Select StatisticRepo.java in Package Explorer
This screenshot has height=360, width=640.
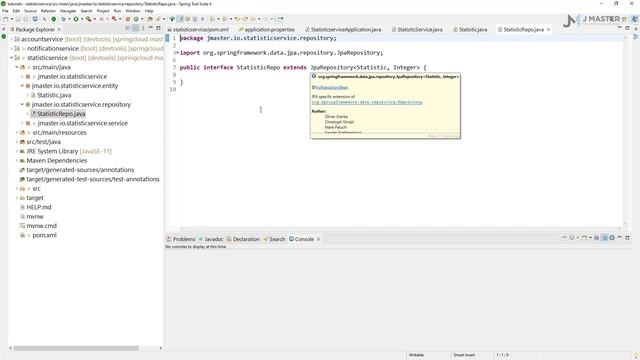tap(61, 114)
